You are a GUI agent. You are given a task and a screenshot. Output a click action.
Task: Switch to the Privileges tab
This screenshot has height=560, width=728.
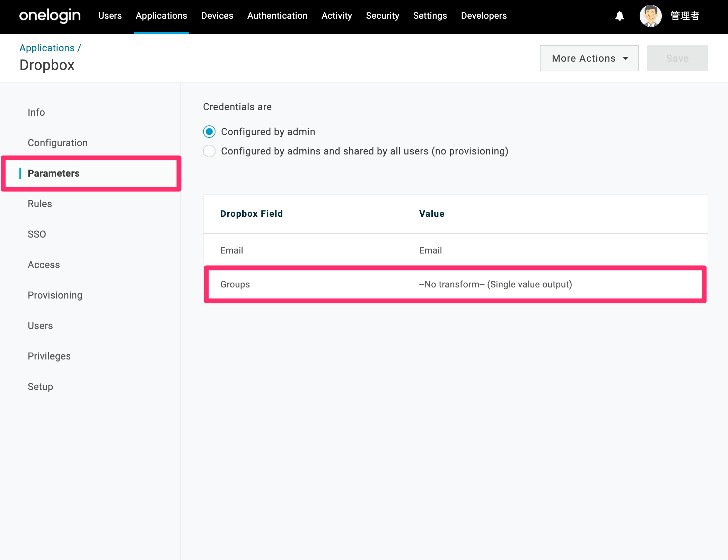coord(49,356)
